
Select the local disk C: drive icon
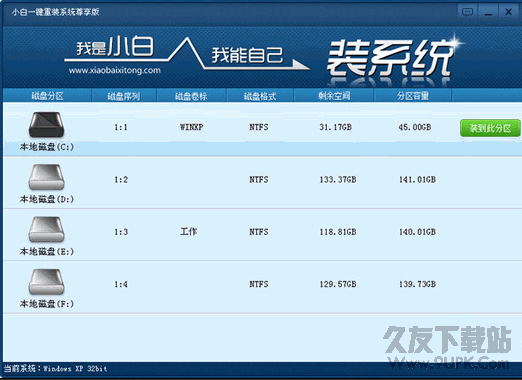pos(46,125)
